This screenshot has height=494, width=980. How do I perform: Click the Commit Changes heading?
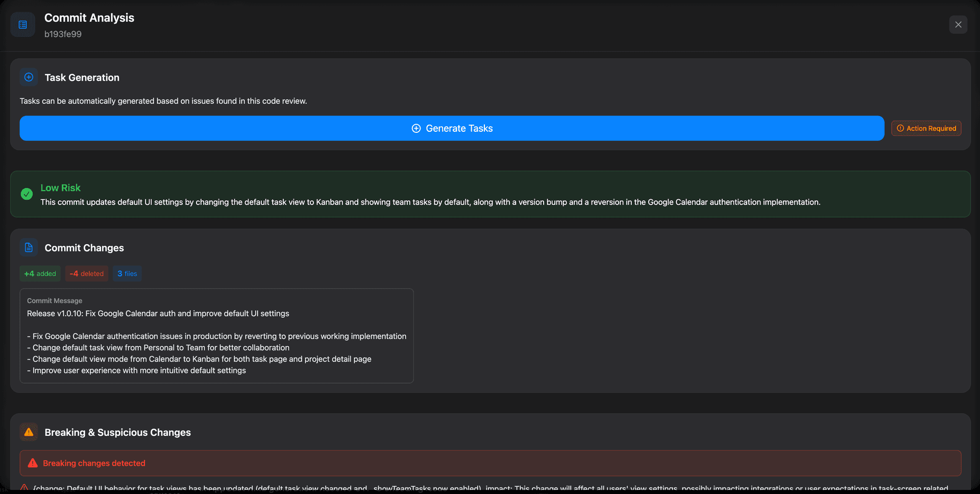84,248
